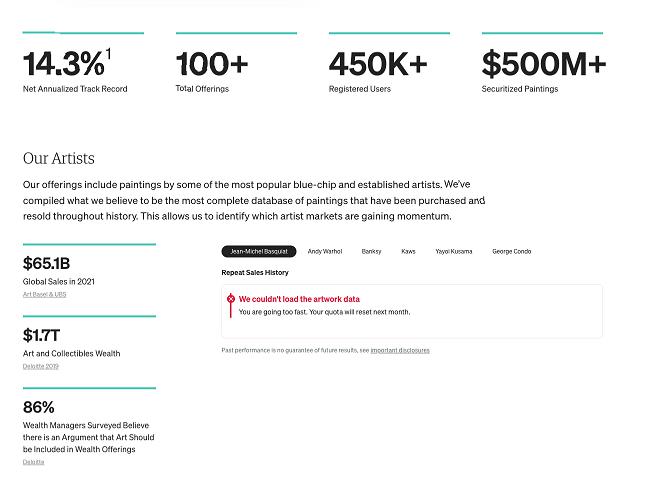This screenshot has width=649, height=496.
Task: Open the Art Basel & UBS source link
Action: pos(44,294)
